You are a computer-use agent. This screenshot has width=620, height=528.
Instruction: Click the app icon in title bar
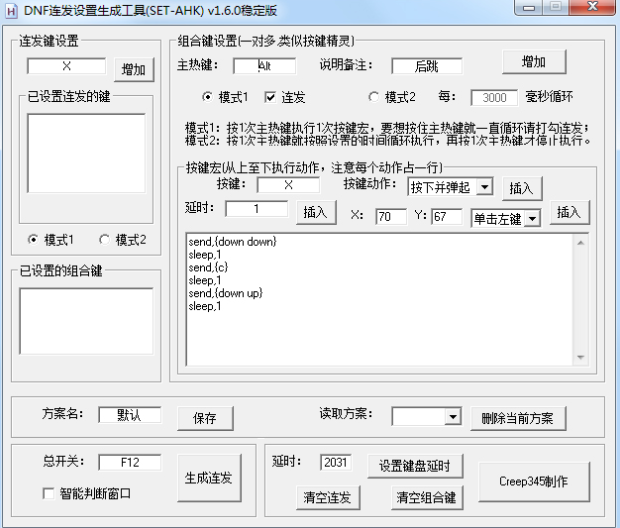(12, 11)
